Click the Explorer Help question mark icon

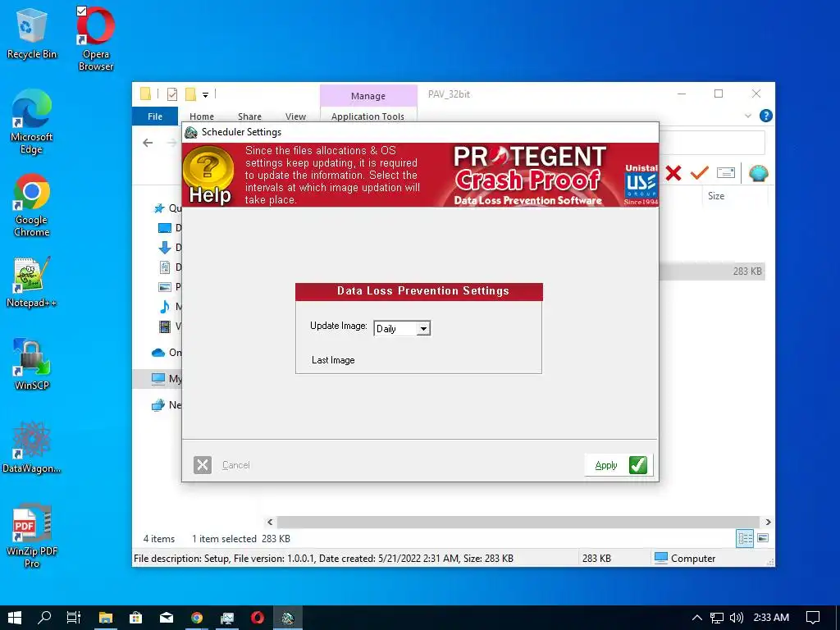(x=766, y=116)
